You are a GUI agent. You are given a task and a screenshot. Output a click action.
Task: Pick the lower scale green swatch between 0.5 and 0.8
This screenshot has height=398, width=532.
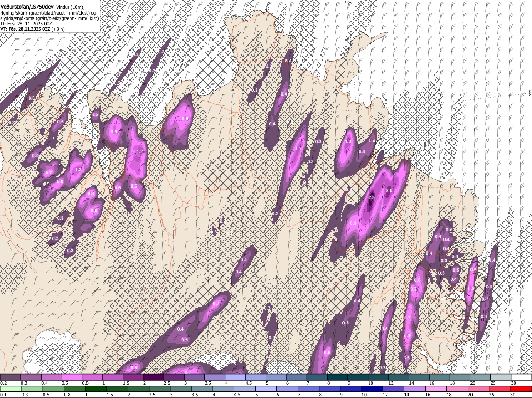coord(53,389)
